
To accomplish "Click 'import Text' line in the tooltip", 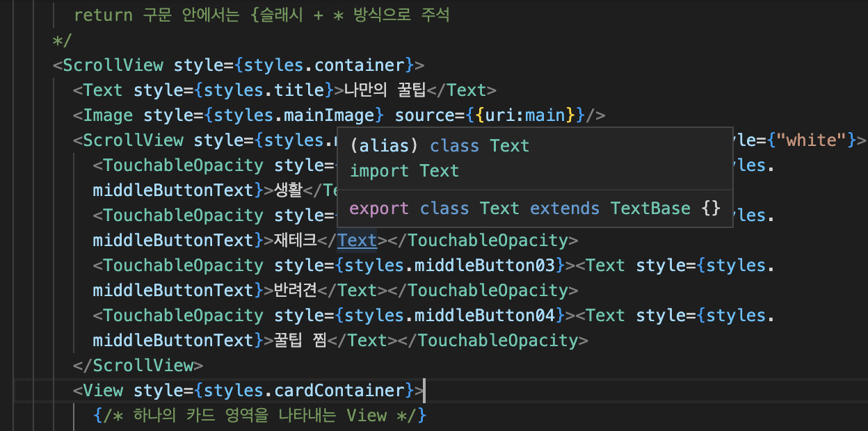I will [404, 170].
